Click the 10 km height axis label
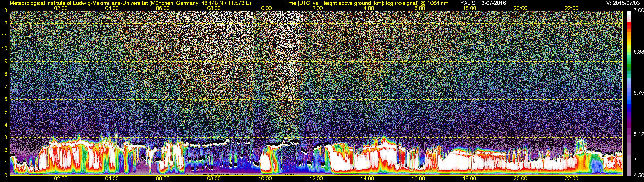This screenshot has height=182, width=644. click(5, 49)
